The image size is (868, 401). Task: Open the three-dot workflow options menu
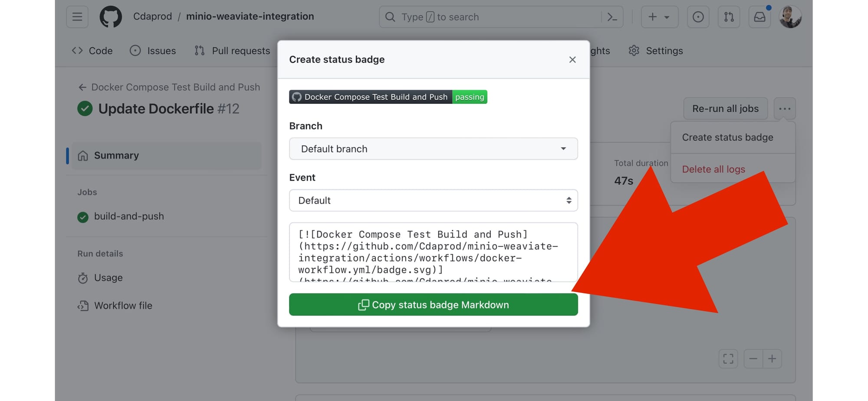tap(784, 109)
